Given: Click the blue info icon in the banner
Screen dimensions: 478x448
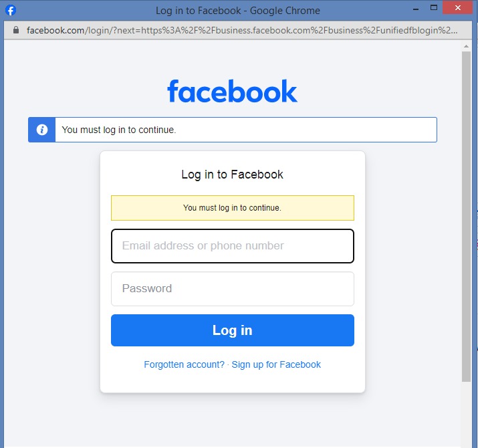Looking at the screenshot, I should (42, 130).
